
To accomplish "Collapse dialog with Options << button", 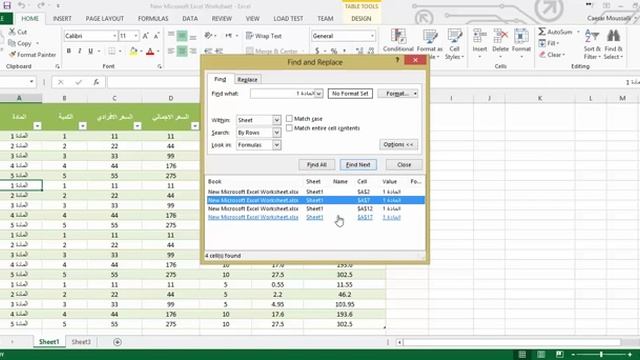I will point(399,144).
